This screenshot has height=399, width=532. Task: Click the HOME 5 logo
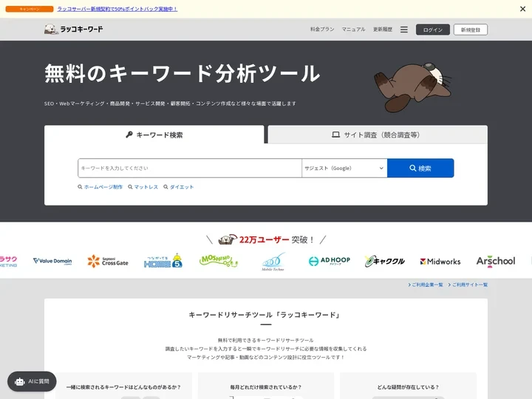(x=163, y=261)
